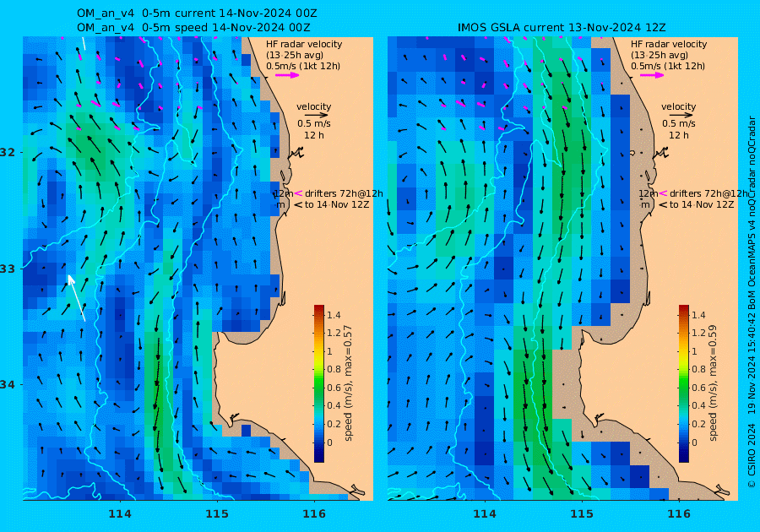Image resolution: width=760 pixels, height=532 pixels.
Task: Click black velocity scale arrow on IMOS GSLA map
Action: 681,116
